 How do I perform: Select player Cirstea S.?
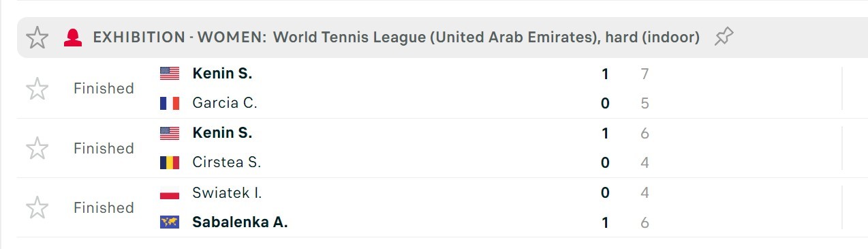[x=227, y=162]
